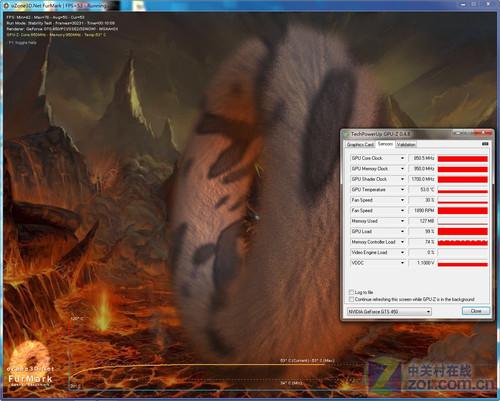500x401 pixels.
Task: Click the Fan Speed RPM graph
Action: coord(463,211)
